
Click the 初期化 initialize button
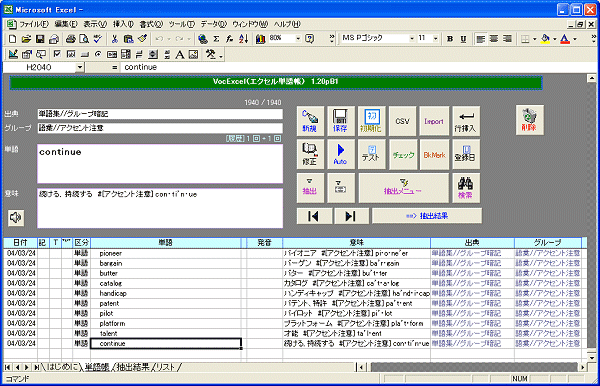372,121
